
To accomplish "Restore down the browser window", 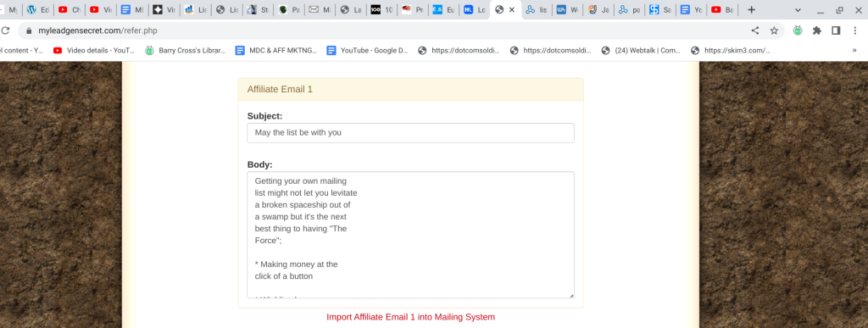I will pyautogui.click(x=839, y=9).
